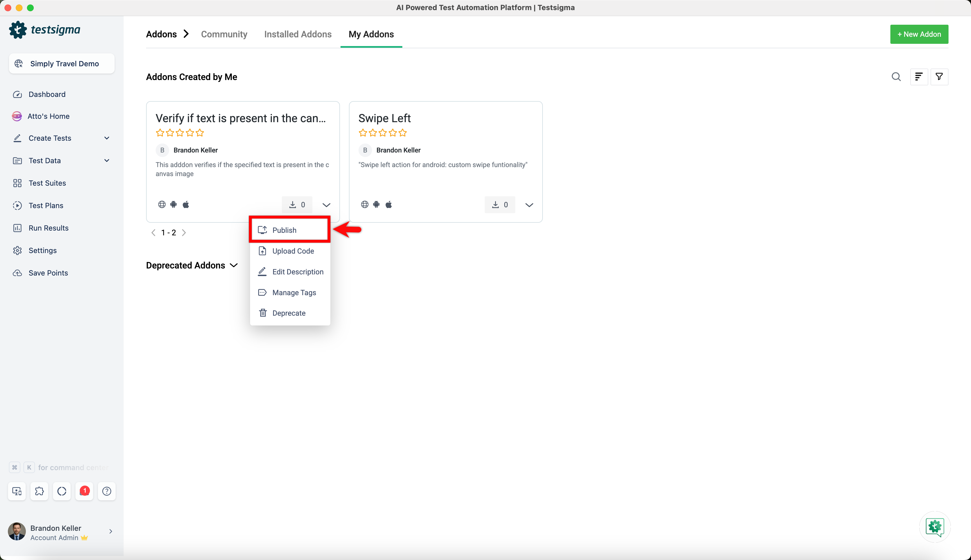The height and width of the screenshot is (560, 971).
Task: Click the puzzle-piece addons icon
Action: click(x=39, y=491)
